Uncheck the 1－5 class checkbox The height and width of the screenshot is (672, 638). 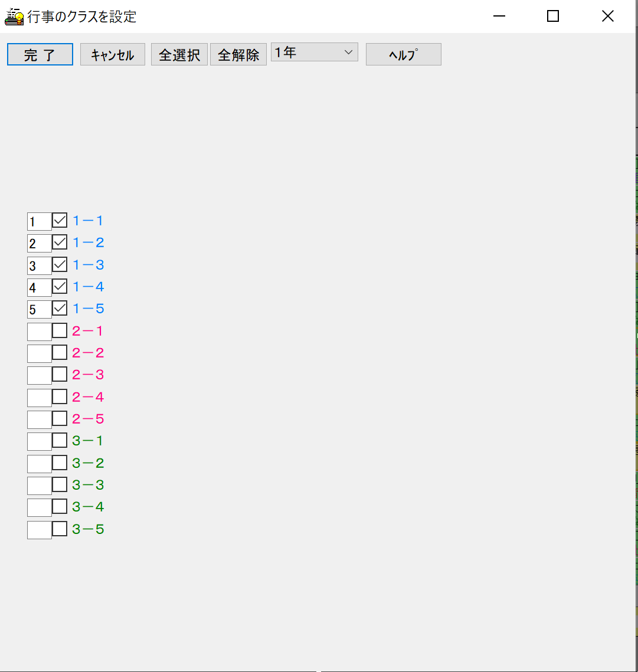coord(60,309)
